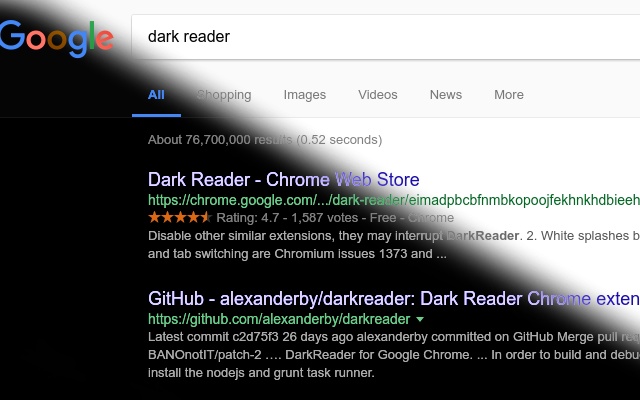
Task: Click the bold DarkReader word in snippet
Action: [483, 236]
